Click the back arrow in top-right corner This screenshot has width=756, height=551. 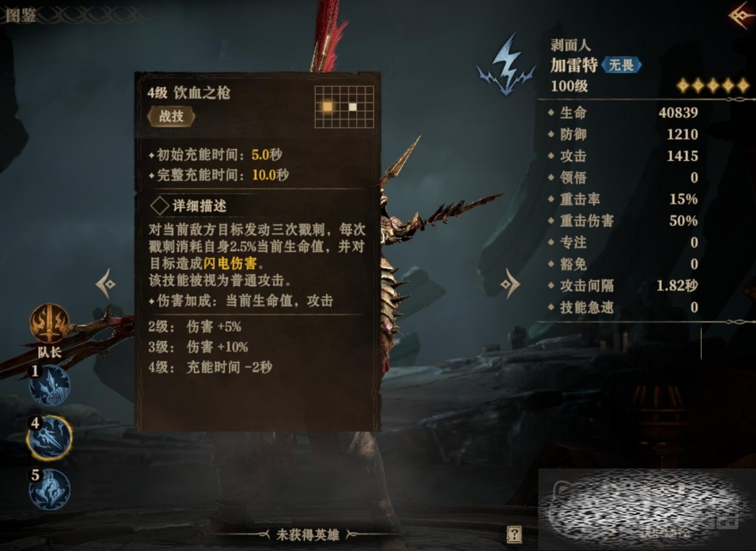coord(741,15)
